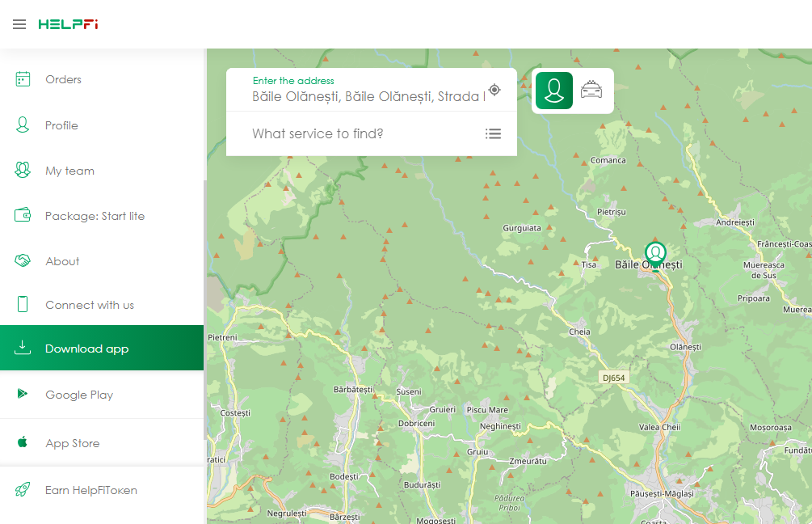Open the App Store link
The width and height of the screenshot is (812, 524).
[x=72, y=443]
